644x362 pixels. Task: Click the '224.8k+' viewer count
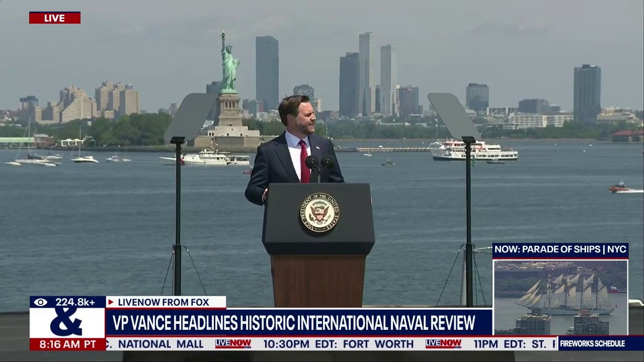tap(75, 302)
